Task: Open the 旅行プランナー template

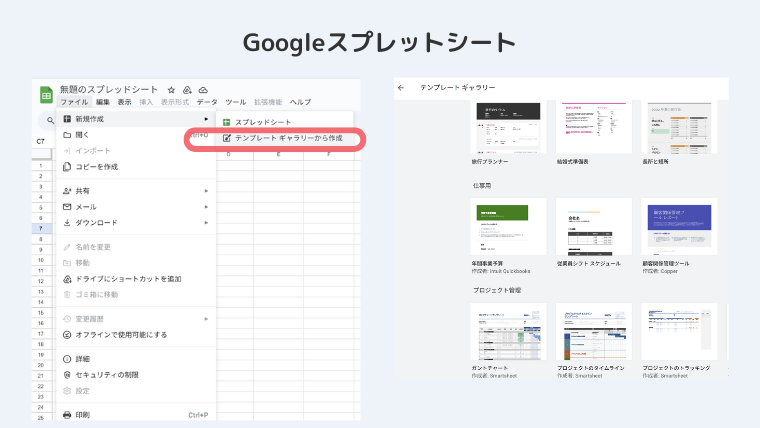Action: 508,127
